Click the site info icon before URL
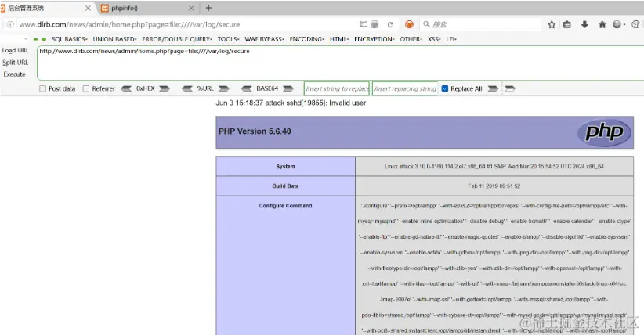Viewport: 644px width, 335px height. tap(10, 24)
